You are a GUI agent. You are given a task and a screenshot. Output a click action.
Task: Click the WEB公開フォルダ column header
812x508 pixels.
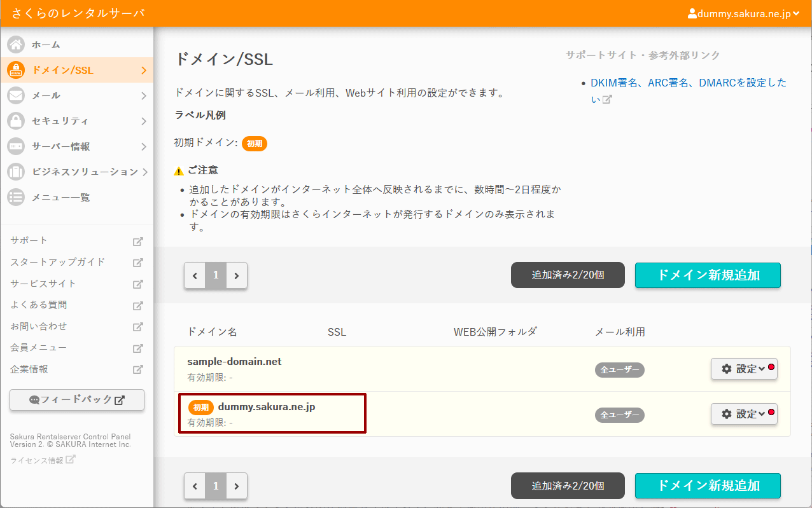coord(495,332)
